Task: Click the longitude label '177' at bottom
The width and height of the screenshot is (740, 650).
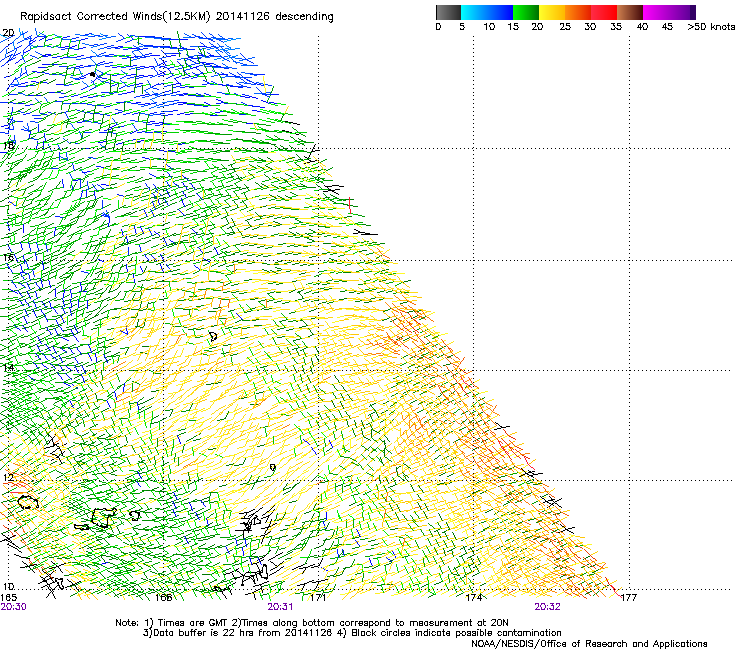Action: tap(629, 597)
